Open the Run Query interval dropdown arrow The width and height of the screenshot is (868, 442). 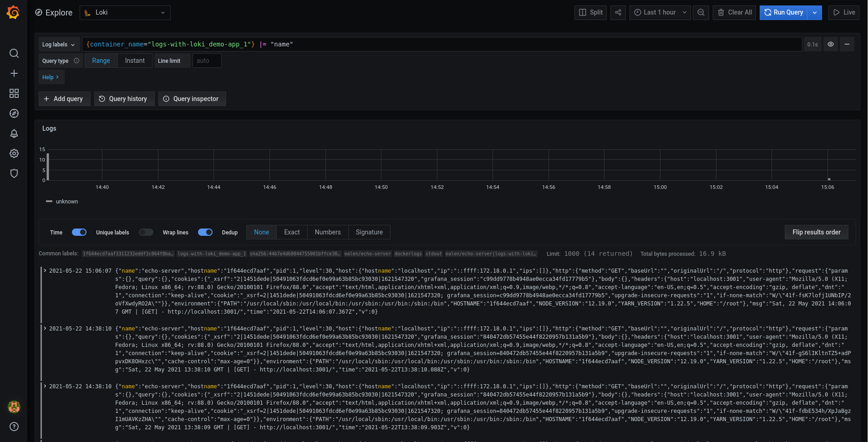tap(815, 12)
